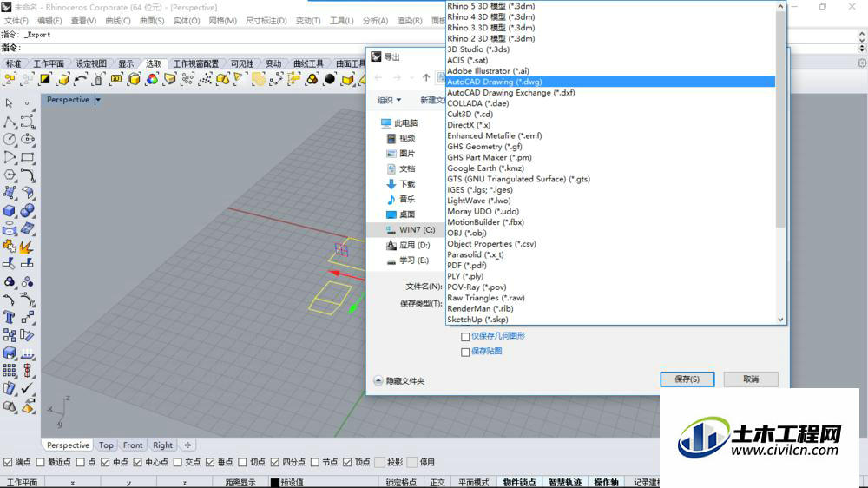The height and width of the screenshot is (488, 868).
Task: Choose AutoCAD Drawing (*.dwg) file type
Action: (610, 82)
